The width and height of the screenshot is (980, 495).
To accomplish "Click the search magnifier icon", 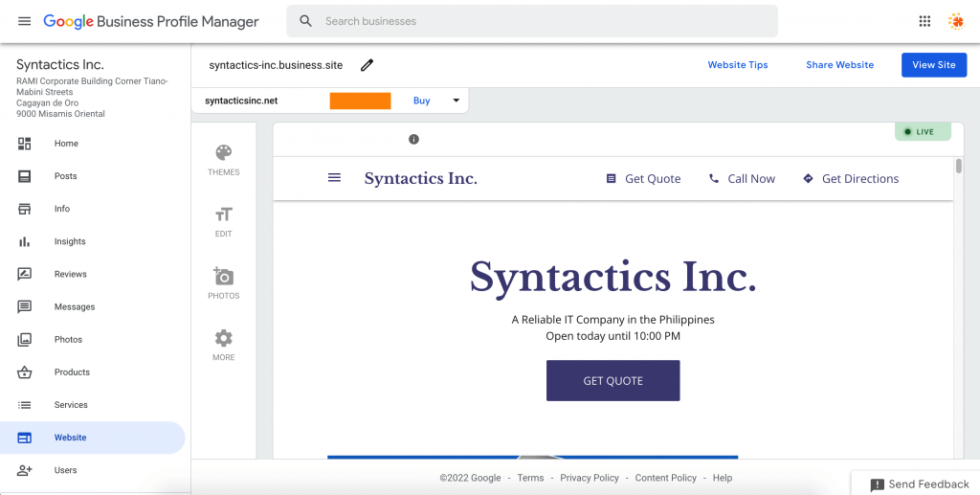I will [x=305, y=21].
